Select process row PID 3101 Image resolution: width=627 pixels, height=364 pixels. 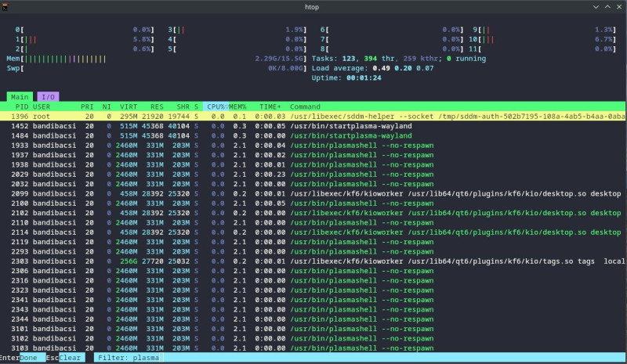[x=313, y=329]
